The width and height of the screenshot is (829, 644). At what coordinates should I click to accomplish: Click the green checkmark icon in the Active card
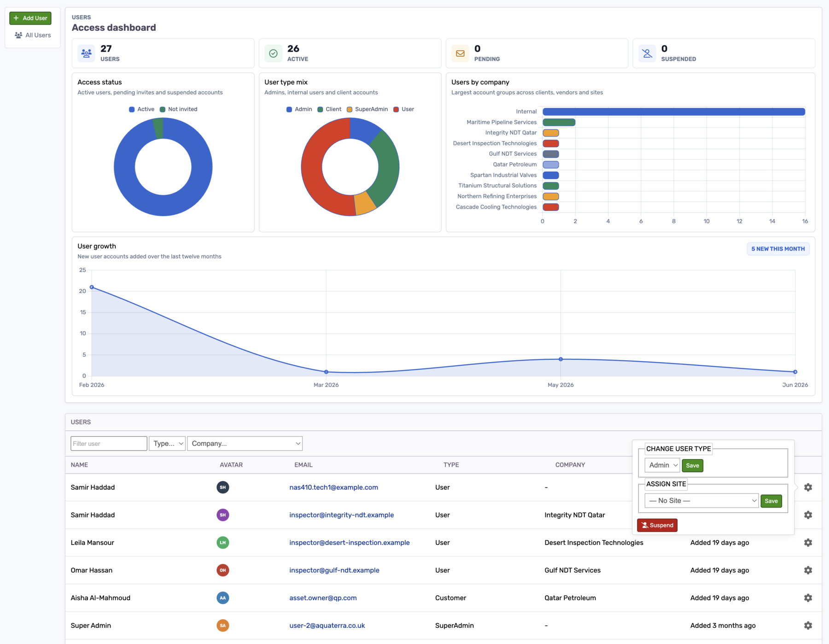273,53
